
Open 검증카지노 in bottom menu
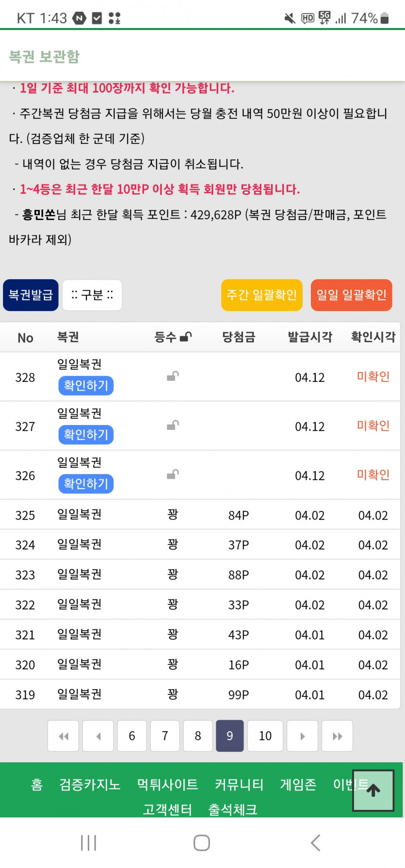90,785
